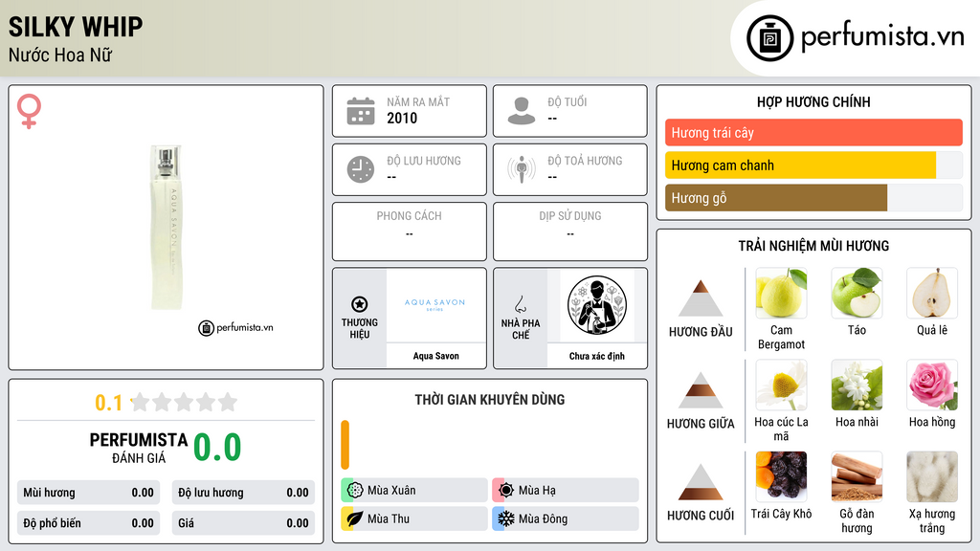
Task: Click the Phong cách info box
Action: 410,231
